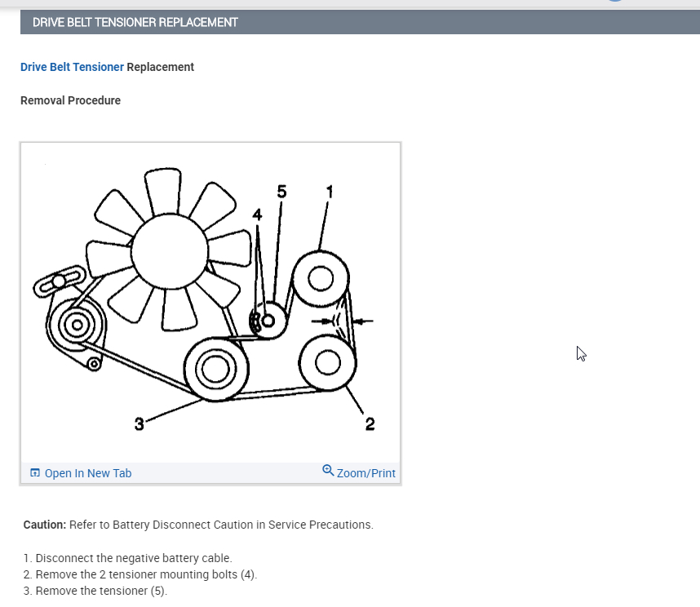Select callout number 3 in the diagram
The height and width of the screenshot is (607, 700).
(140, 424)
